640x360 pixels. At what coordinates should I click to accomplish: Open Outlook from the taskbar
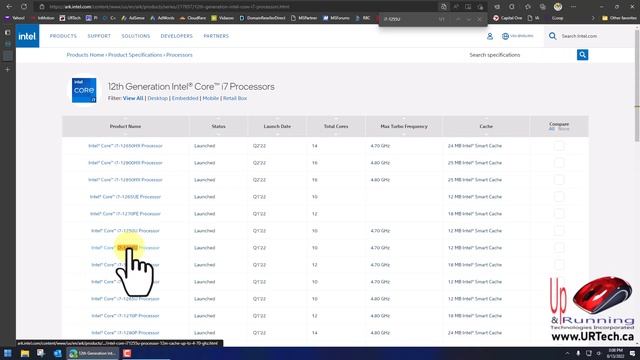click(x=58, y=353)
